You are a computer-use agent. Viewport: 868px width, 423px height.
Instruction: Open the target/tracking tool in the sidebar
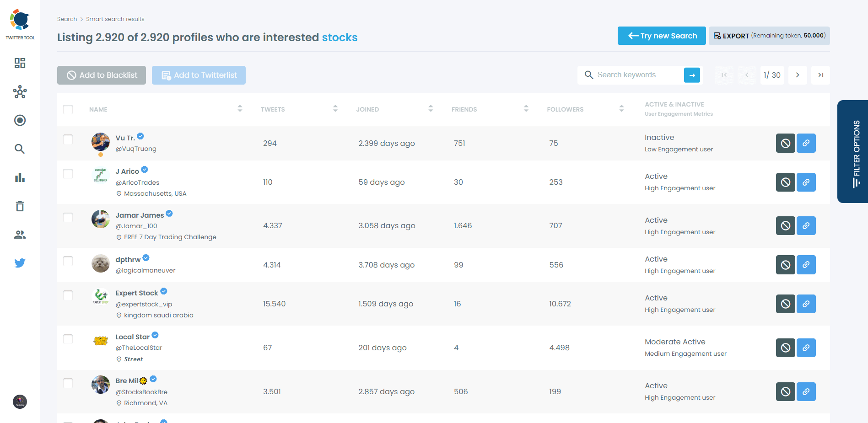[20, 120]
